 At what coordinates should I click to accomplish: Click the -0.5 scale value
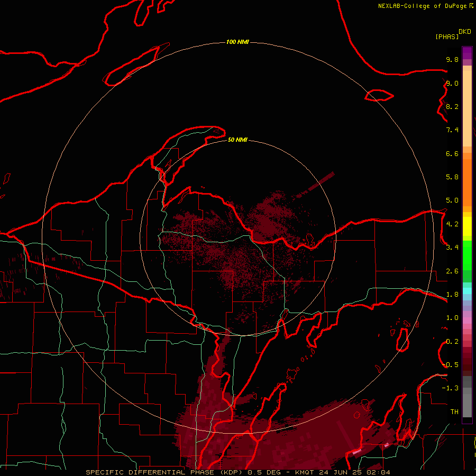click(451, 365)
